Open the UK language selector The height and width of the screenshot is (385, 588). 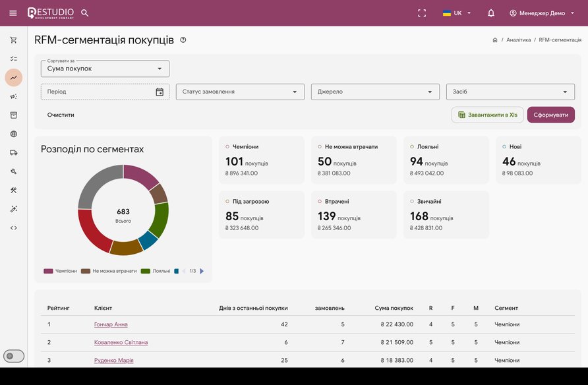click(x=456, y=13)
